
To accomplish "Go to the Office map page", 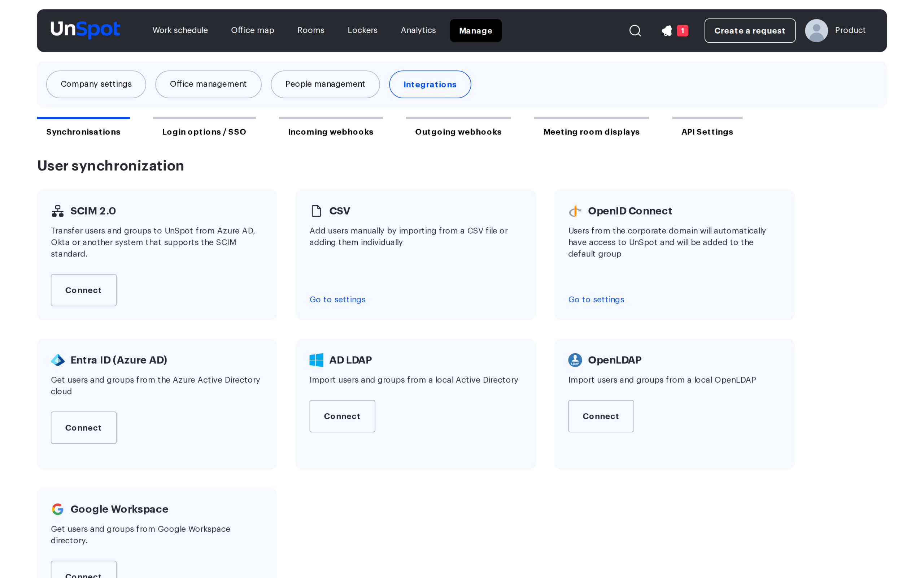I will click(x=252, y=30).
